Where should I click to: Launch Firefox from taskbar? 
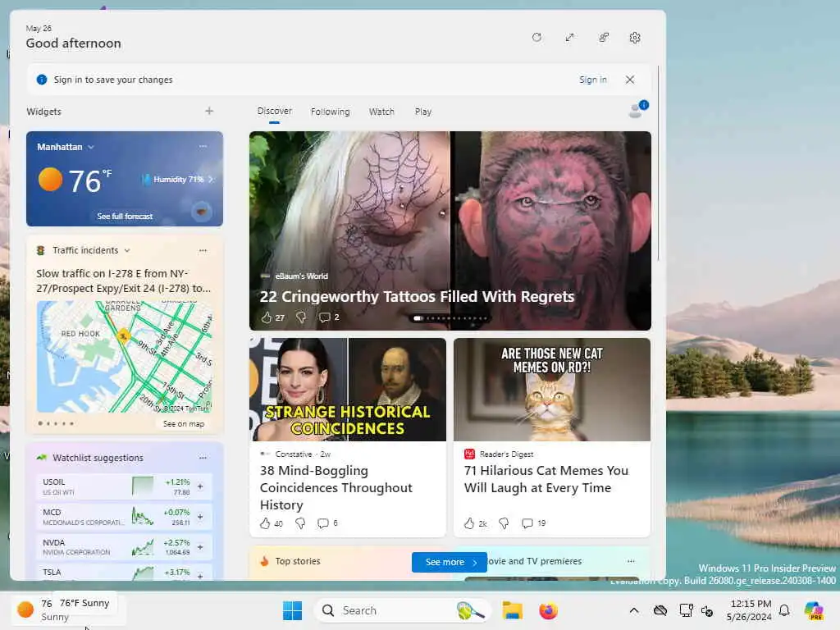tap(548, 610)
